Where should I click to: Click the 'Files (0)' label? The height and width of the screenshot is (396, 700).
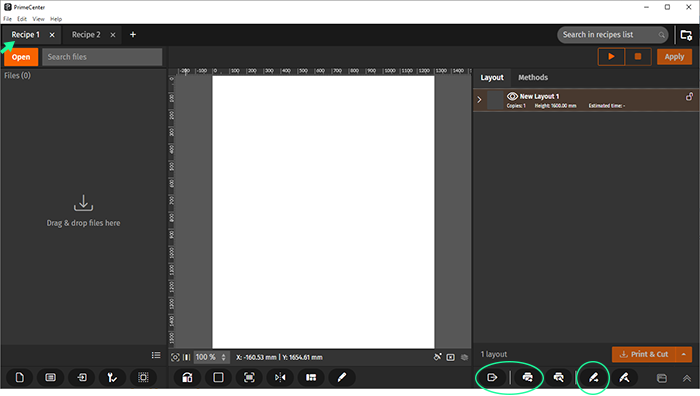click(17, 76)
